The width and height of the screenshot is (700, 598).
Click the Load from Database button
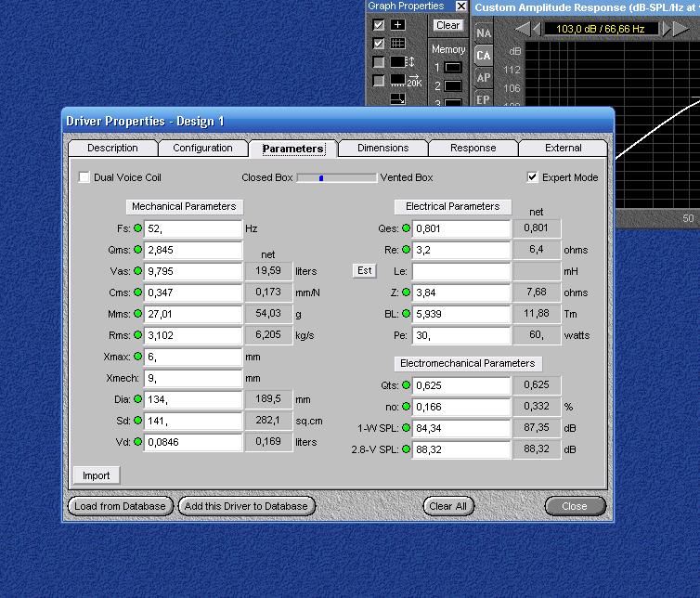120,506
